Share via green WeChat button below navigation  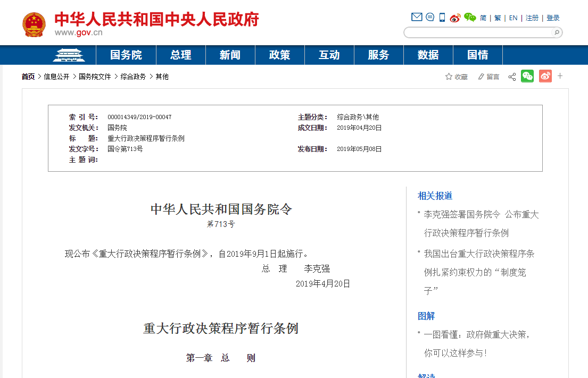pos(527,77)
